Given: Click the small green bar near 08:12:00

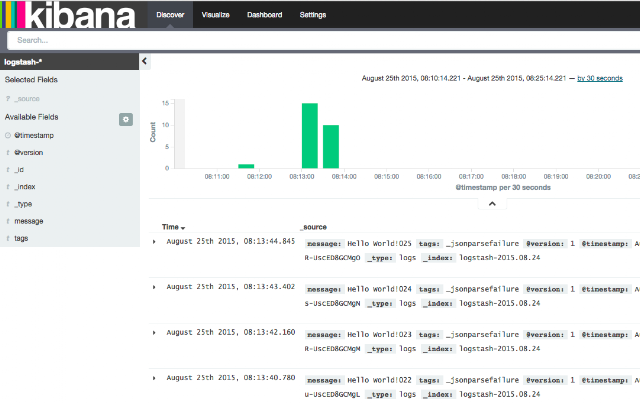Looking at the screenshot, I should tap(246, 166).
